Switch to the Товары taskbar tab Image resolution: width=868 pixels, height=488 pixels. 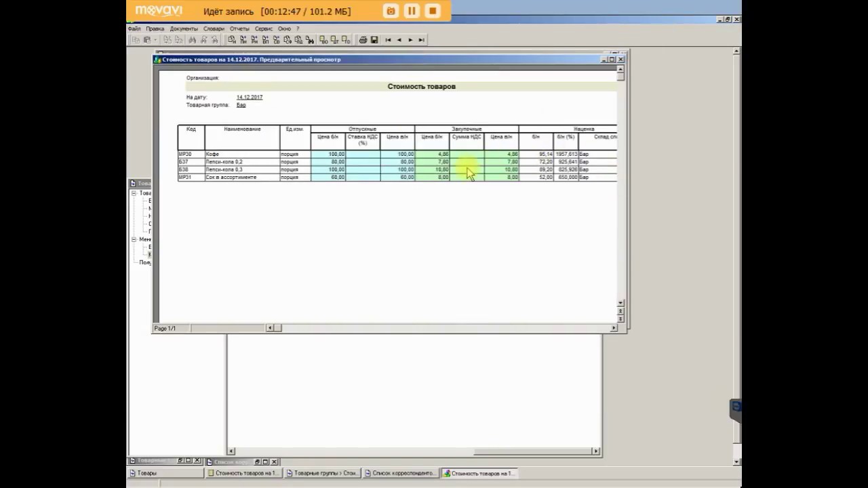click(166, 473)
